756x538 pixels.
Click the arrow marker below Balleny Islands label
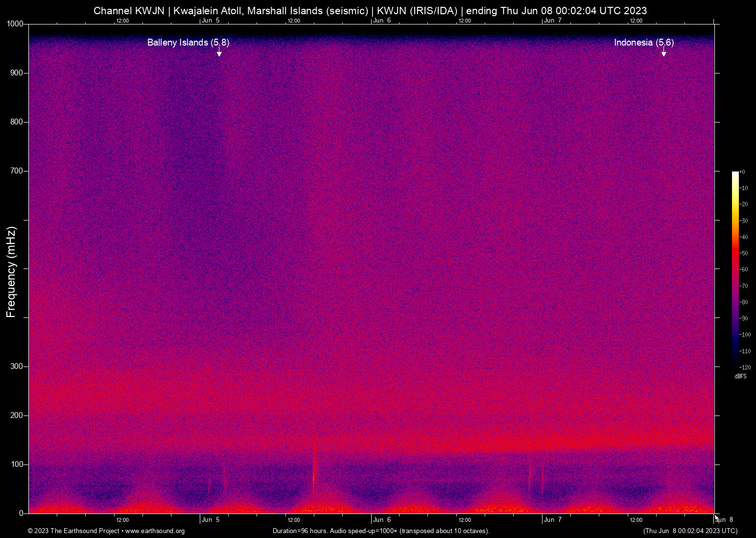click(219, 53)
